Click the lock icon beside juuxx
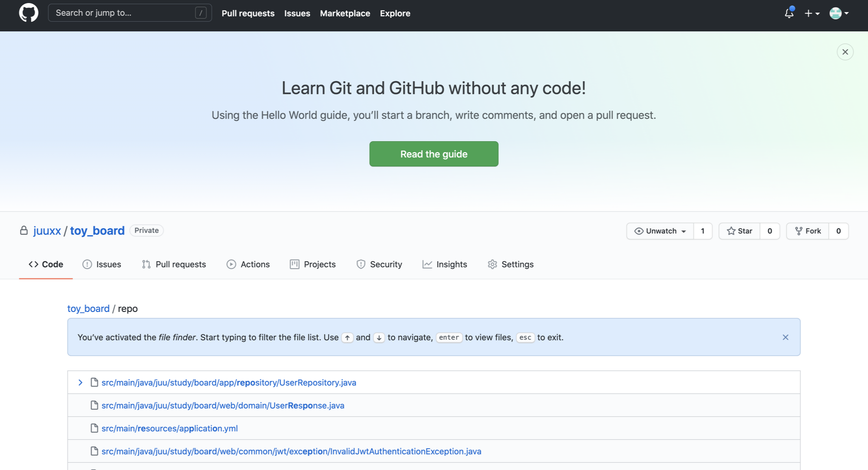Viewport: 868px width, 470px height. [24, 230]
